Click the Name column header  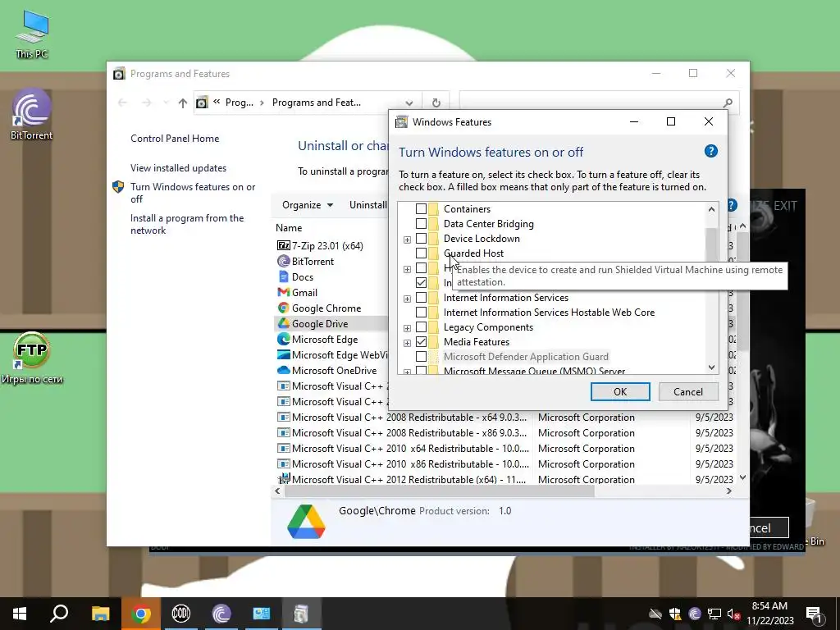click(x=289, y=228)
